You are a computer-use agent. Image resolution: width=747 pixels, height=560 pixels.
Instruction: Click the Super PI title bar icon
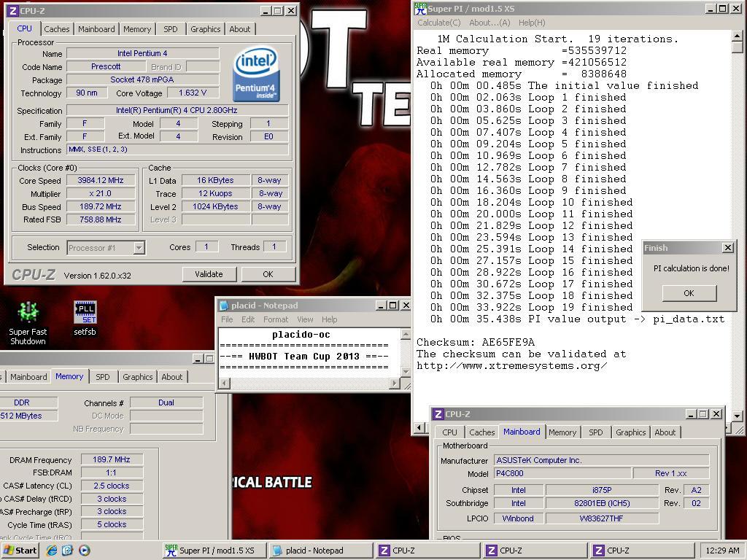click(x=419, y=9)
